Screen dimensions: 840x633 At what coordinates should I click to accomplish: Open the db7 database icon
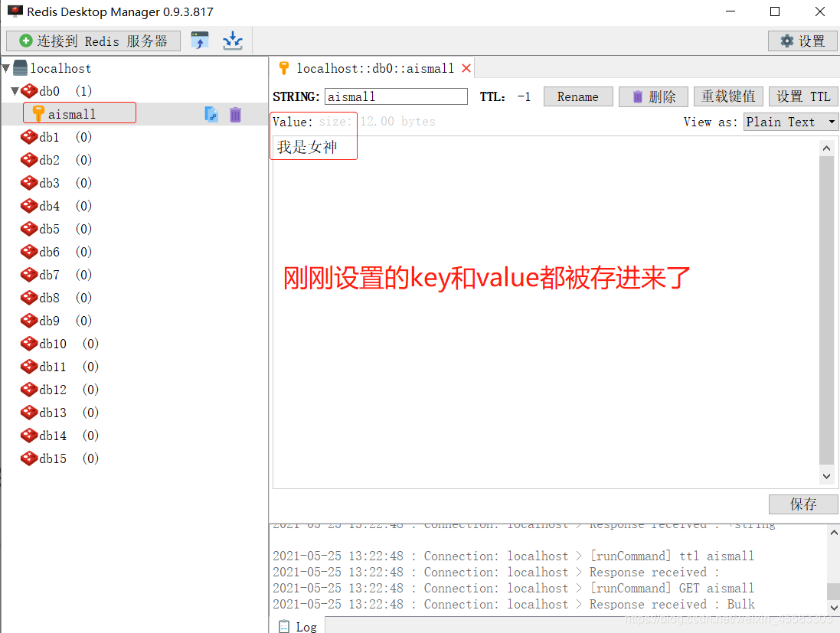click(x=29, y=276)
